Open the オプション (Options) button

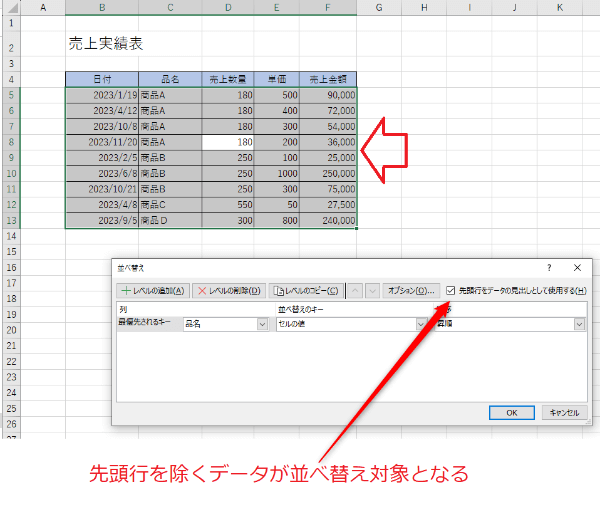[x=411, y=291]
